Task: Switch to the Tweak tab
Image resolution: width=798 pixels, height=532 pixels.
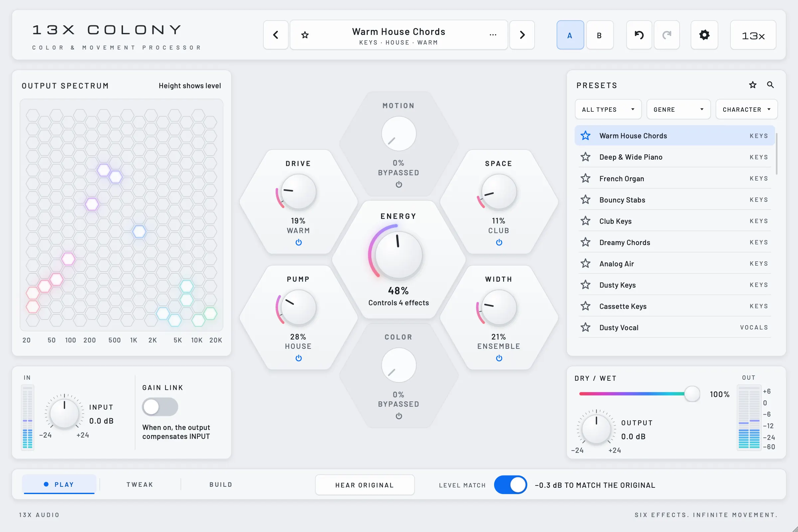Action: click(x=140, y=484)
